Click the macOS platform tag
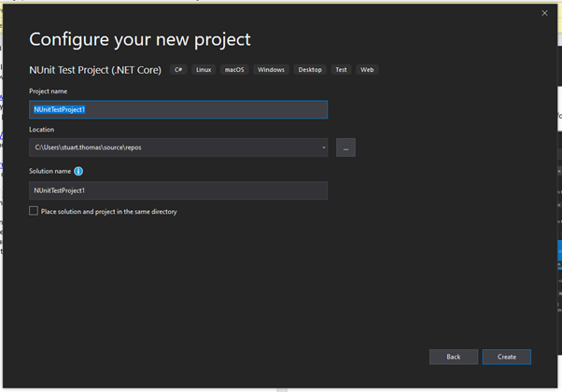Image resolution: width=562 pixels, height=392 pixels. pyautogui.click(x=233, y=70)
